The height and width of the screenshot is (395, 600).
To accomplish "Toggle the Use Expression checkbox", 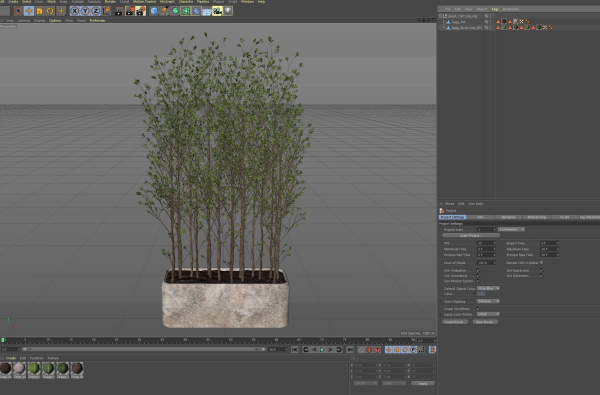I will (x=541, y=271).
